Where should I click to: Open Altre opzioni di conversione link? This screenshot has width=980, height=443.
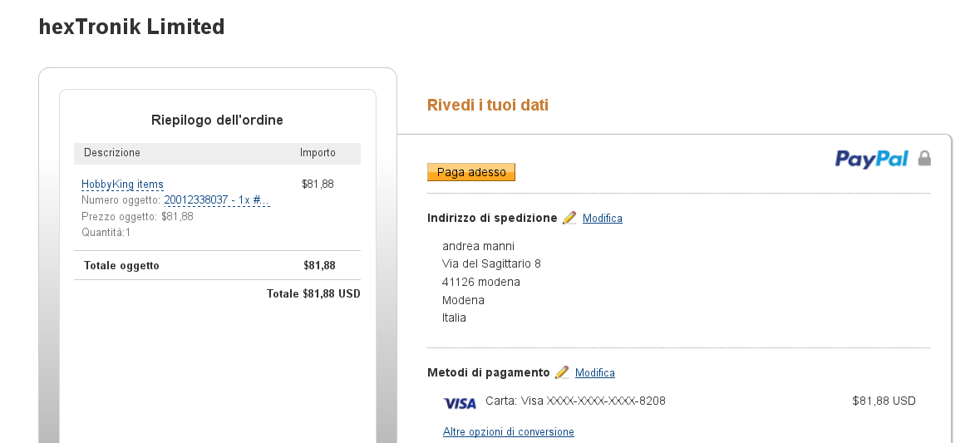(x=509, y=432)
